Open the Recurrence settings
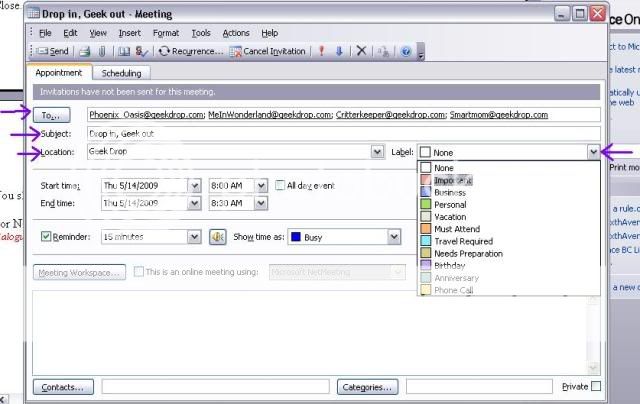Screen dimensions: 640x404 click(x=191, y=51)
